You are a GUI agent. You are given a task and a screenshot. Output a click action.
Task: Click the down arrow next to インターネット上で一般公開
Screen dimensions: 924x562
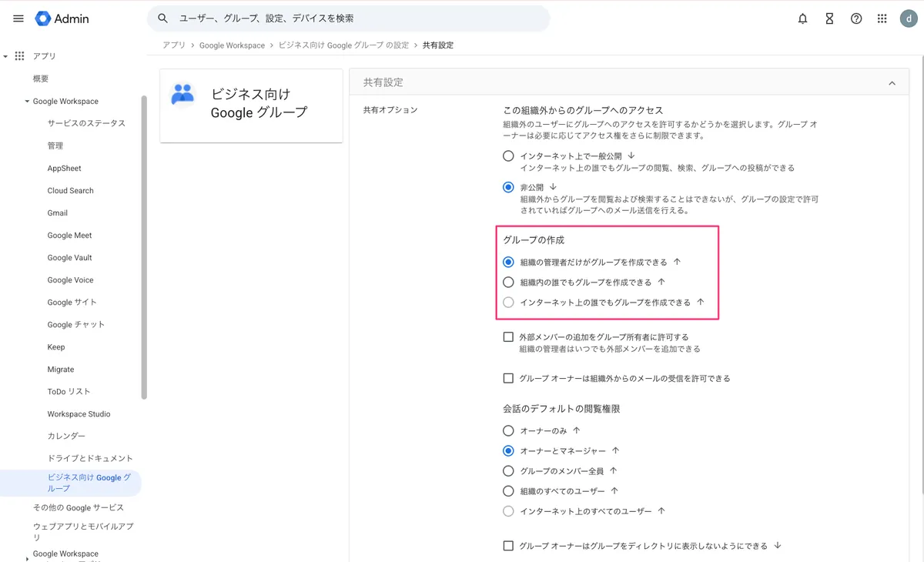pos(631,156)
